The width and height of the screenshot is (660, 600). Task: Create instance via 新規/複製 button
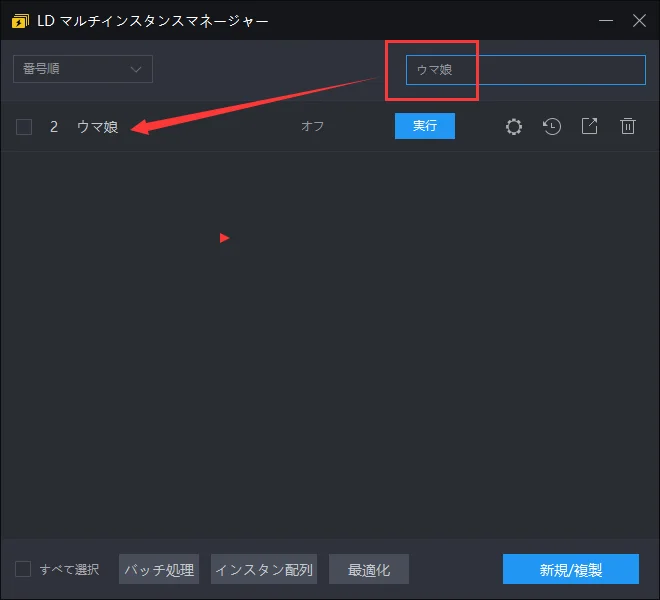point(571,569)
